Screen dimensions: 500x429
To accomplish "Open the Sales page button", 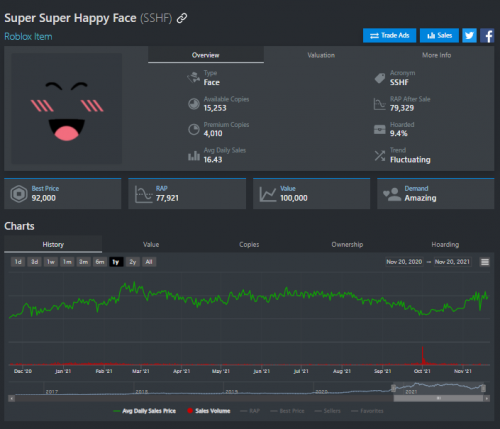I will [x=439, y=35].
